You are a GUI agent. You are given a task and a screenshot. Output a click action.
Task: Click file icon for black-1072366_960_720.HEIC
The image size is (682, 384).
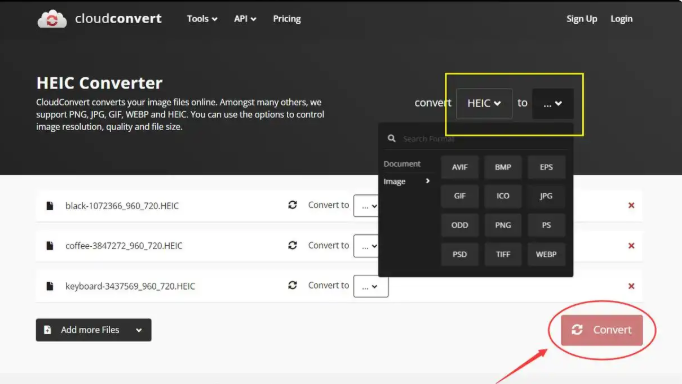click(x=50, y=206)
